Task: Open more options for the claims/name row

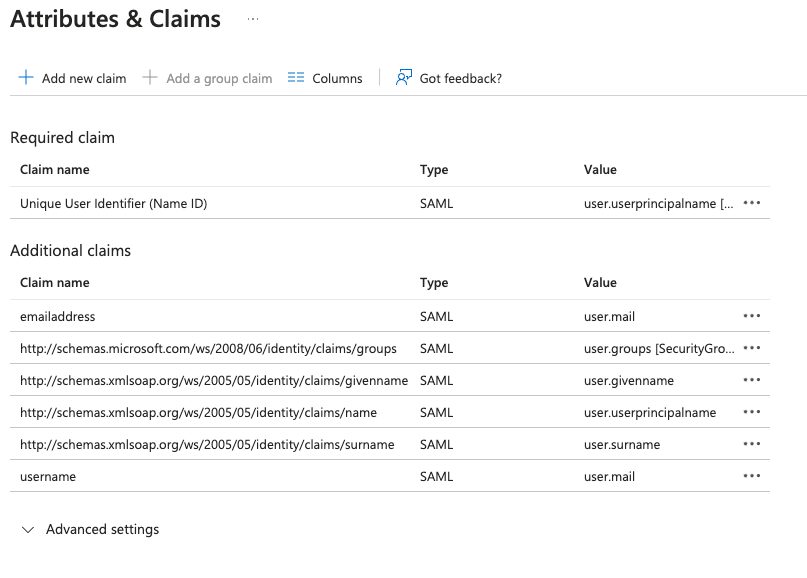Action: tap(751, 412)
